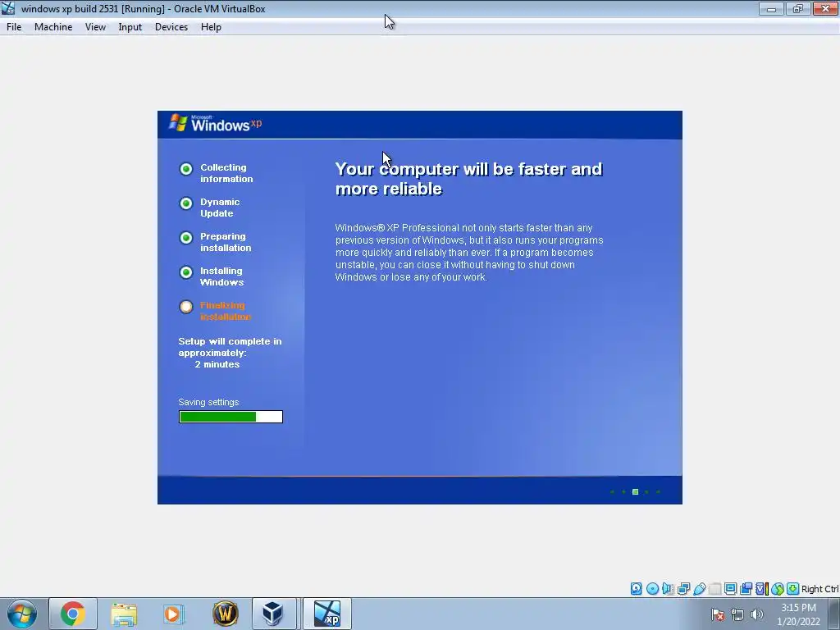
Task: Click the Installing Windows step indicator
Action: point(186,272)
